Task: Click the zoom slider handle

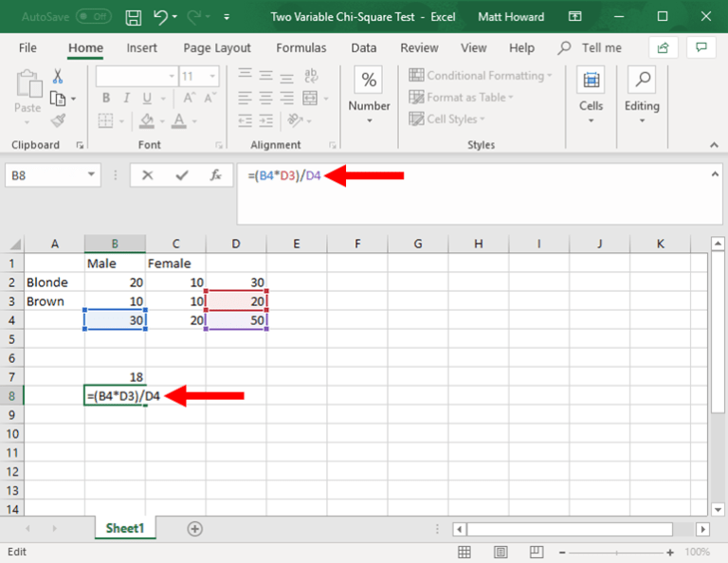Action: pyautogui.click(x=616, y=553)
